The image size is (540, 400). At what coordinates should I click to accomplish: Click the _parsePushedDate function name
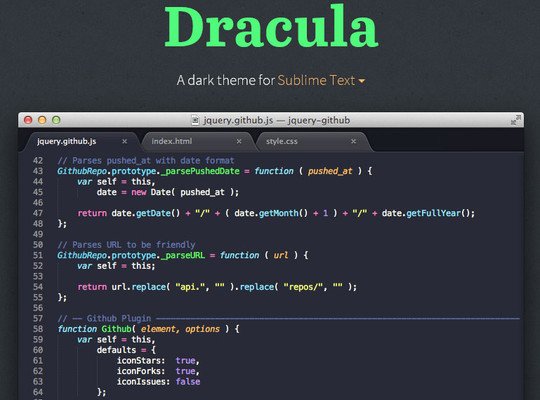pyautogui.click(x=200, y=171)
